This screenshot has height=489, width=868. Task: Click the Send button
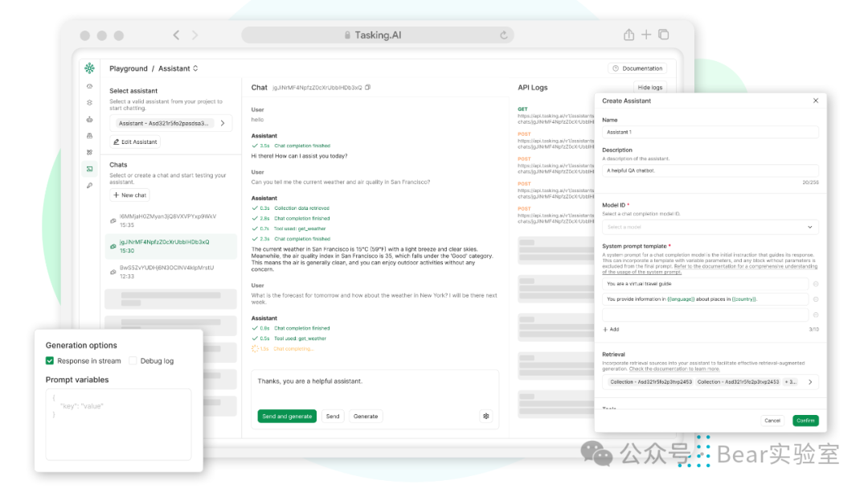click(333, 416)
